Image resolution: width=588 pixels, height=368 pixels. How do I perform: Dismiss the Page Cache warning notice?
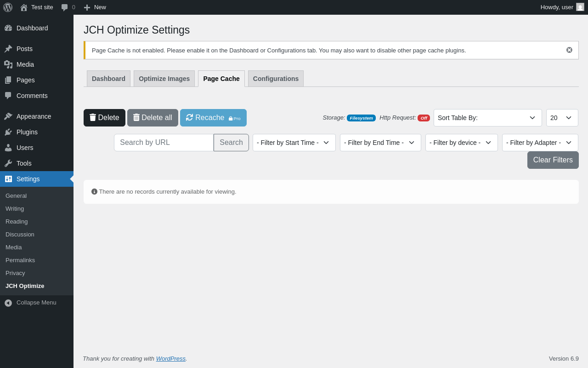pyautogui.click(x=569, y=50)
